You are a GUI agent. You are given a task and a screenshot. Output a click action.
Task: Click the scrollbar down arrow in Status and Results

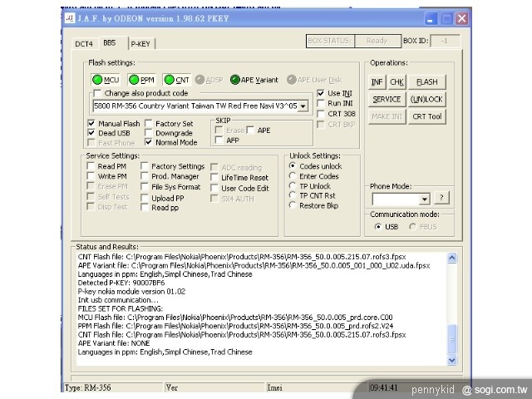[x=451, y=360]
